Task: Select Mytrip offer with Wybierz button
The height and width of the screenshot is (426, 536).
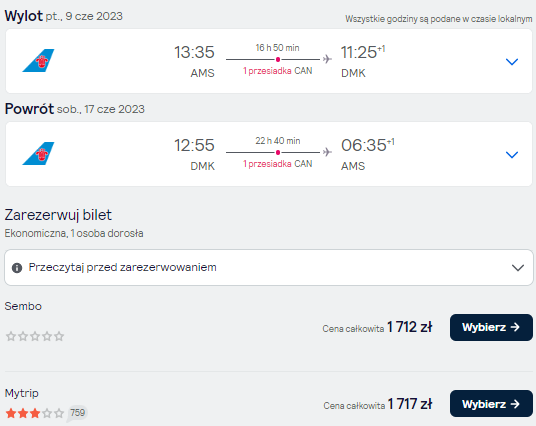Action: [491, 404]
